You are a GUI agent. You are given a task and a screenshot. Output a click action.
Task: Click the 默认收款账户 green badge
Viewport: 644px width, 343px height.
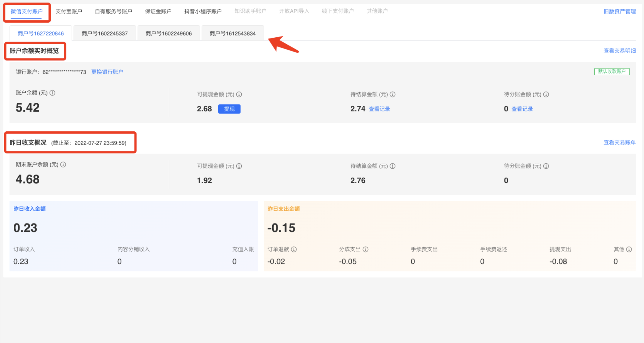coord(612,72)
